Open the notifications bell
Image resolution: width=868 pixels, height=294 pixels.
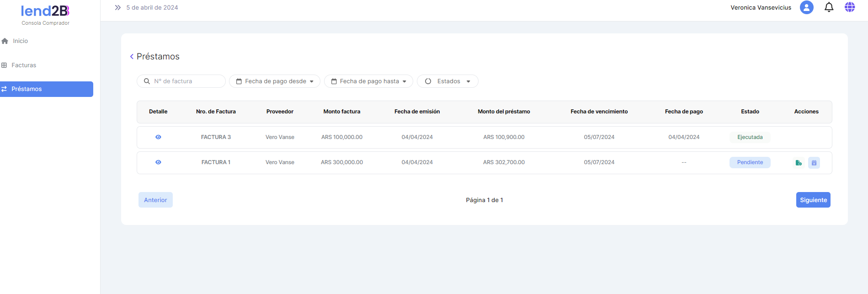pos(829,7)
